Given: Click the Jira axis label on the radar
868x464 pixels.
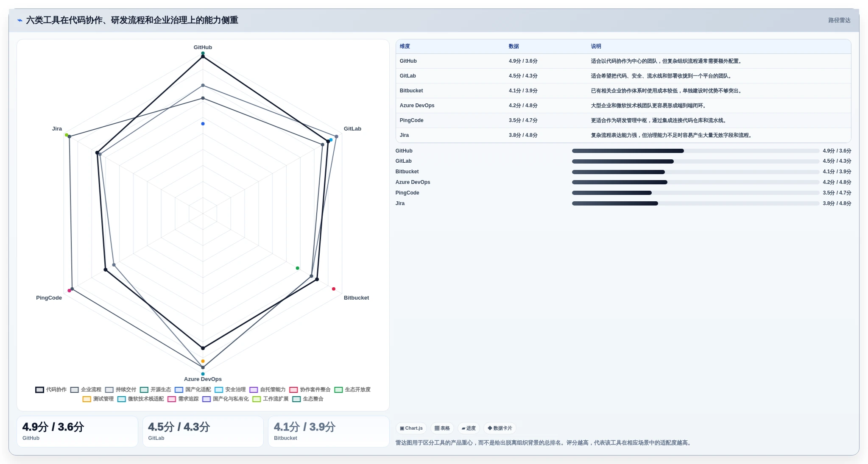Looking at the screenshot, I should 57,129.
